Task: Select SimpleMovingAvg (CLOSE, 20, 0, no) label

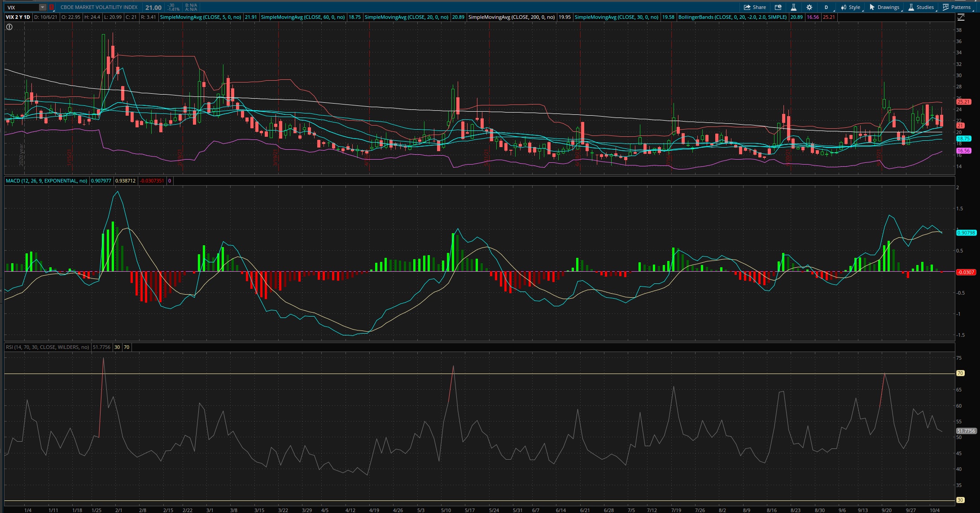Action: (x=407, y=17)
